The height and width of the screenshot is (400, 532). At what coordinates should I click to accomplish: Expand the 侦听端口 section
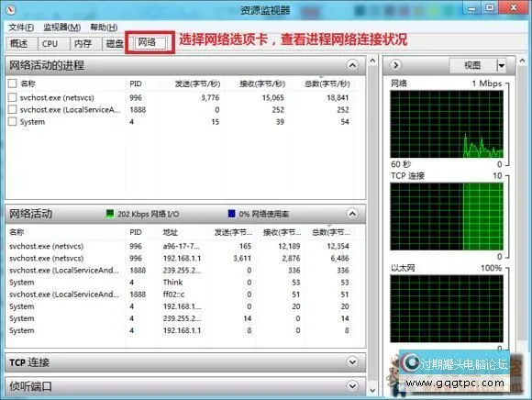[352, 385]
